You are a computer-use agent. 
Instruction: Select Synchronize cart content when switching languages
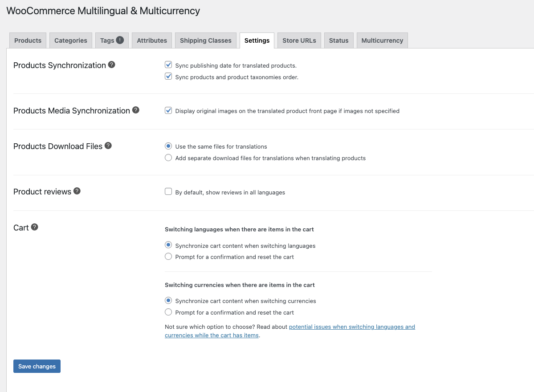pos(168,245)
